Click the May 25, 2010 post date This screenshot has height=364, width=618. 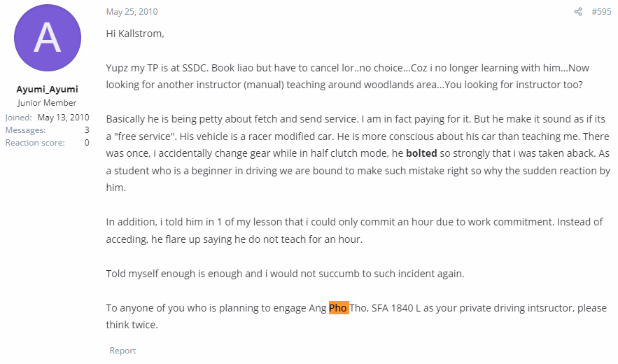click(132, 12)
